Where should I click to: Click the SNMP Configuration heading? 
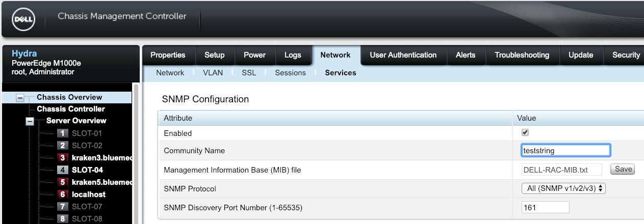click(205, 99)
